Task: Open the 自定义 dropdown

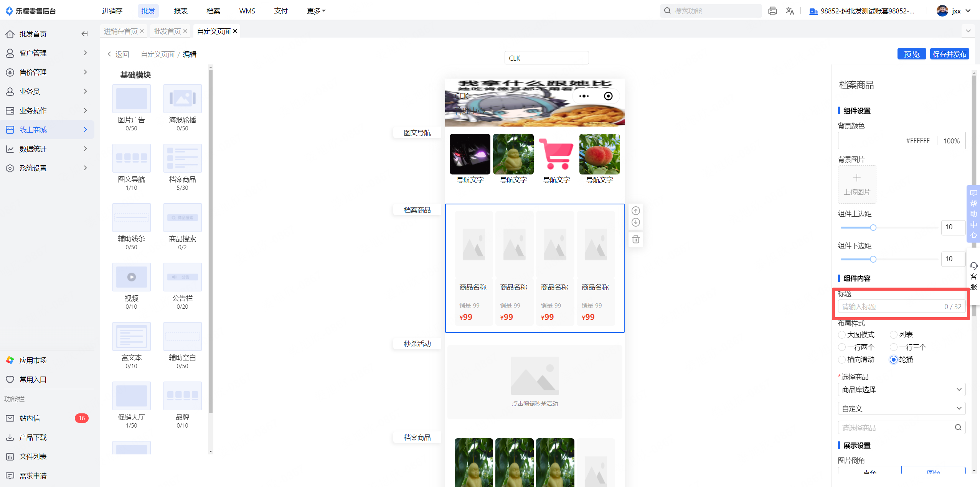Action: point(901,409)
